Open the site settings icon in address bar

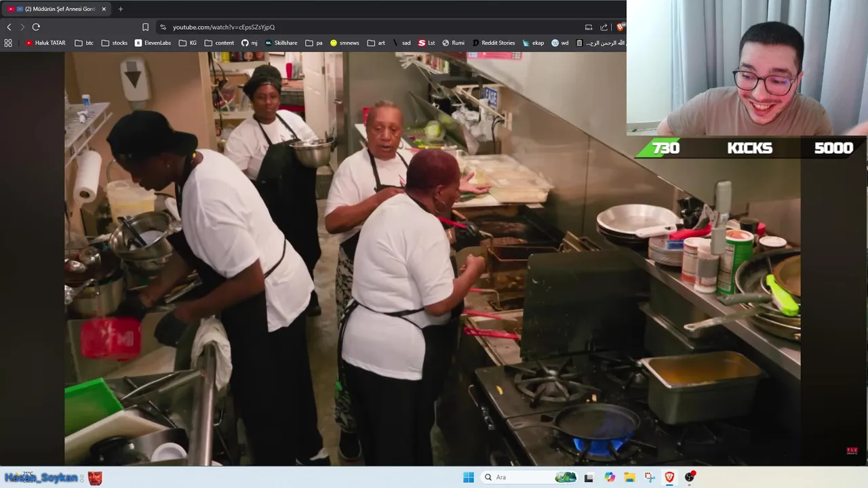coord(163,27)
